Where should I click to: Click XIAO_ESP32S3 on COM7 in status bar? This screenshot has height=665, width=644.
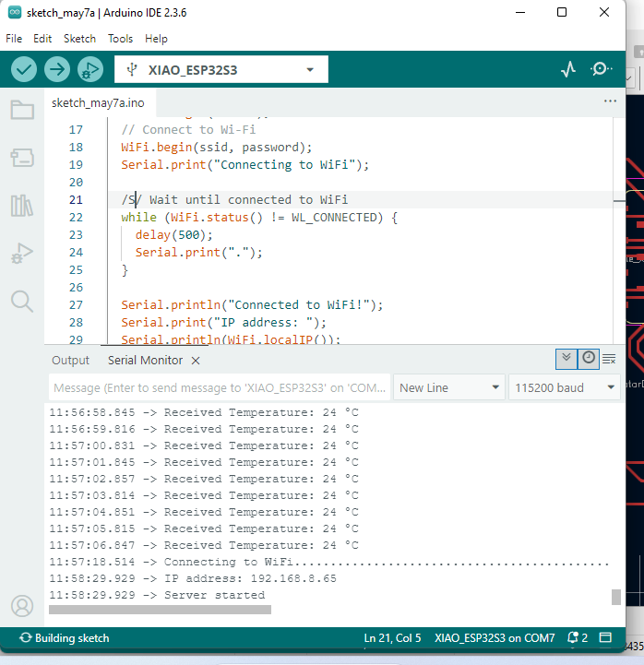[495, 638]
